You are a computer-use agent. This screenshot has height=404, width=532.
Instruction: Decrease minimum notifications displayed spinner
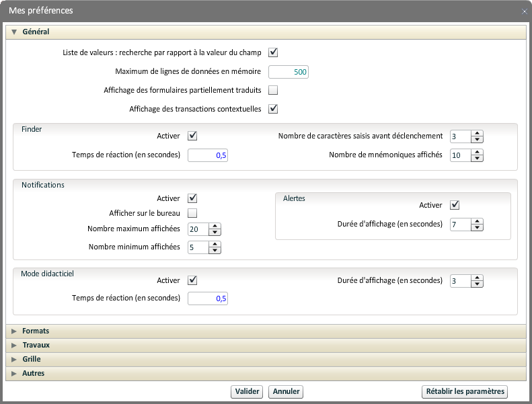click(215, 251)
